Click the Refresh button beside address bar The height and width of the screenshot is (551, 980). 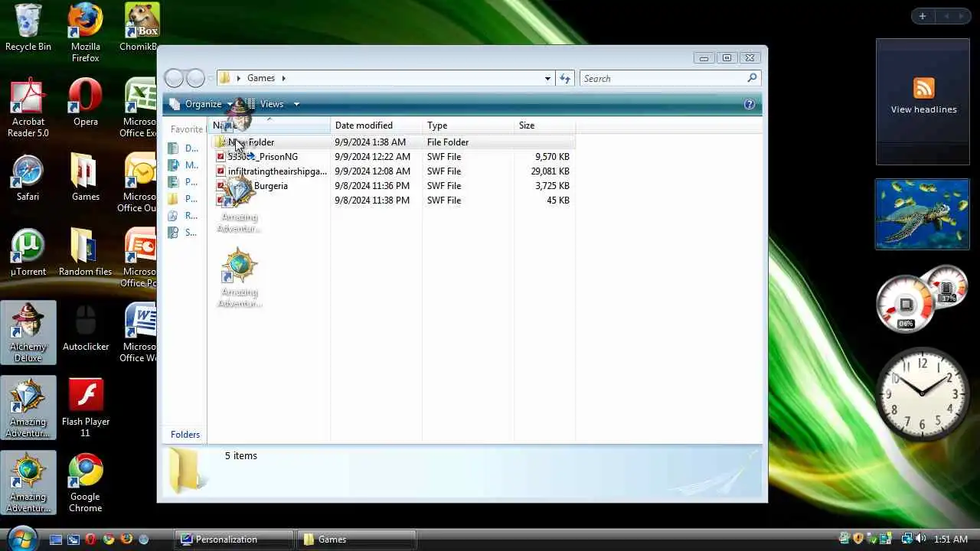click(x=565, y=78)
